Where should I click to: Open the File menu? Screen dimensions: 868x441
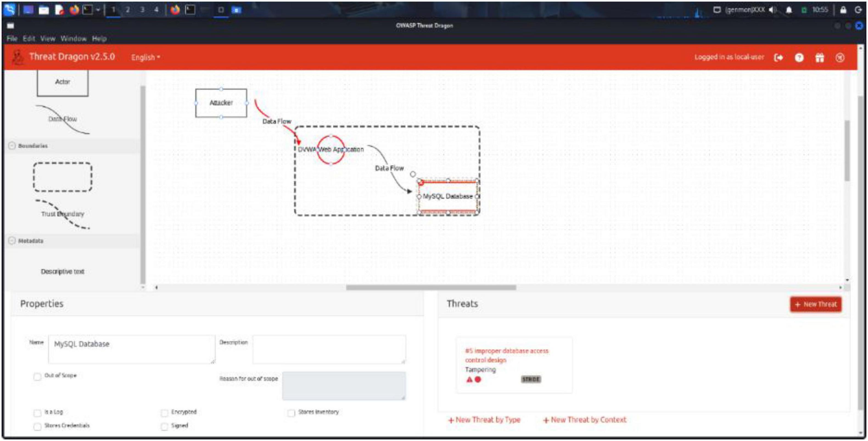click(12, 38)
